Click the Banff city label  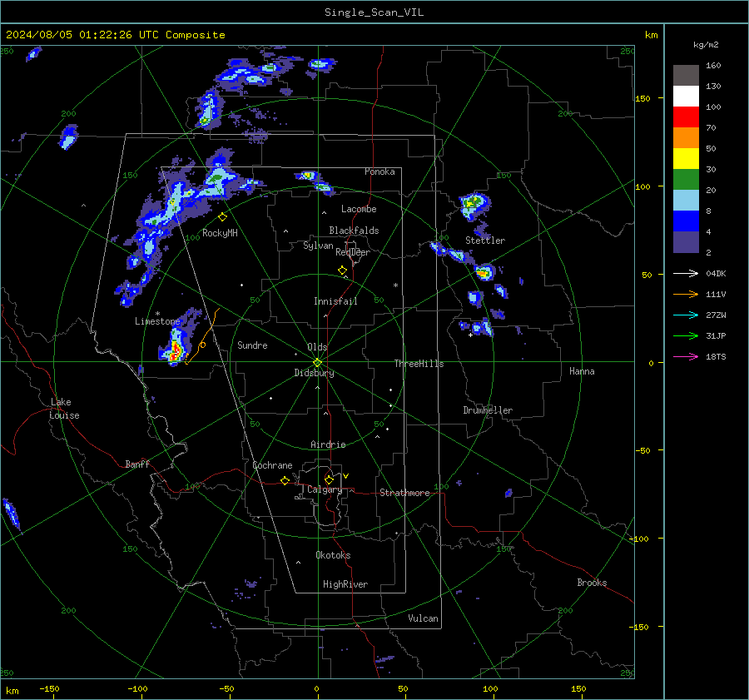click(137, 464)
